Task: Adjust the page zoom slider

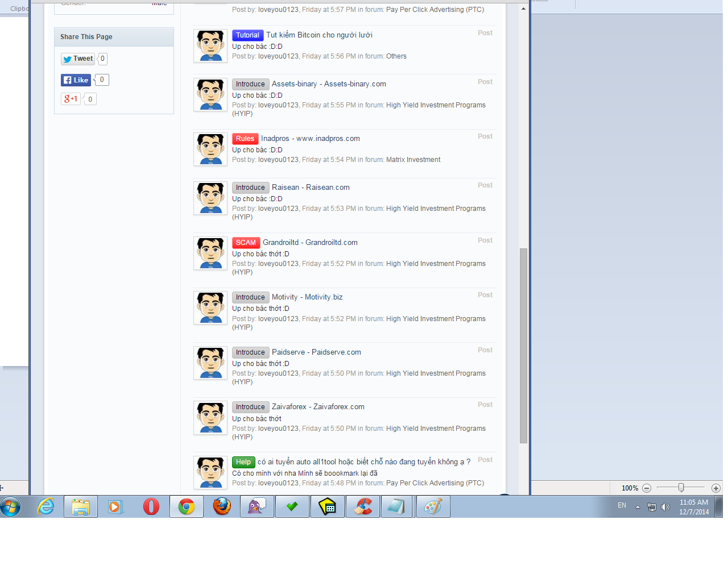Action: coord(680,488)
